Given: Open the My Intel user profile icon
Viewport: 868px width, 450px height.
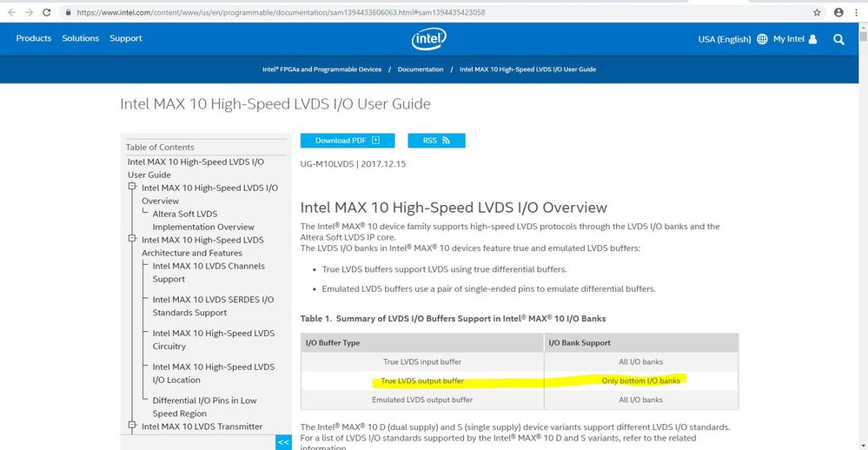Looking at the screenshot, I should pyautogui.click(x=812, y=39).
